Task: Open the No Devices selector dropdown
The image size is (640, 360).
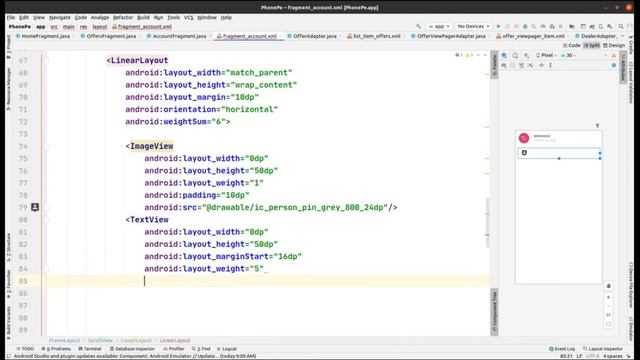Action: (x=473, y=27)
